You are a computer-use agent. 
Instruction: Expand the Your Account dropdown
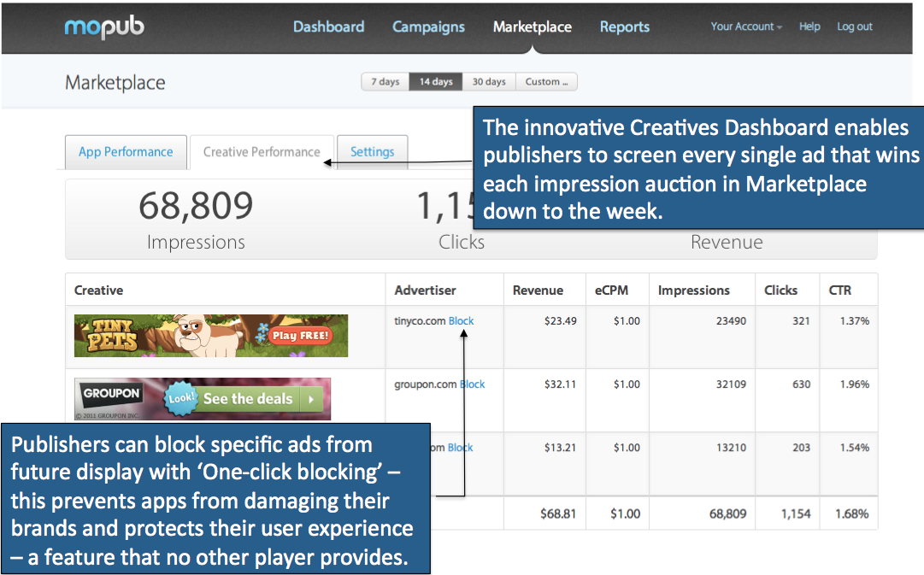(x=745, y=26)
